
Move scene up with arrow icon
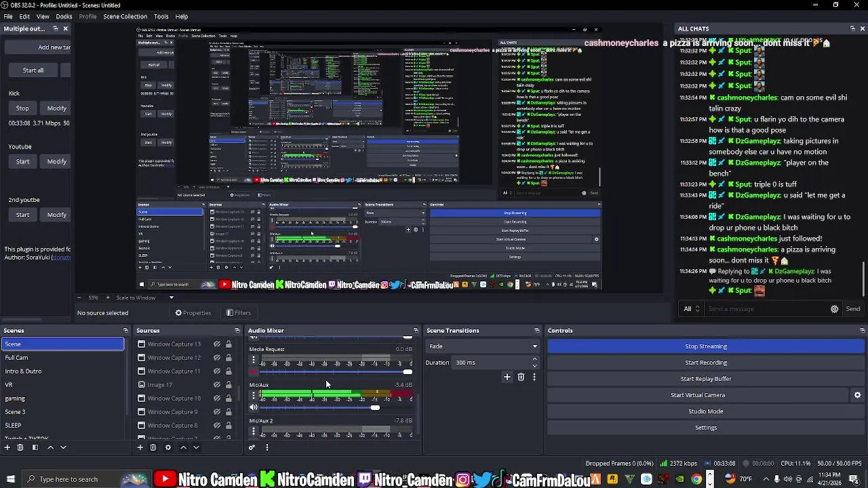click(50, 447)
